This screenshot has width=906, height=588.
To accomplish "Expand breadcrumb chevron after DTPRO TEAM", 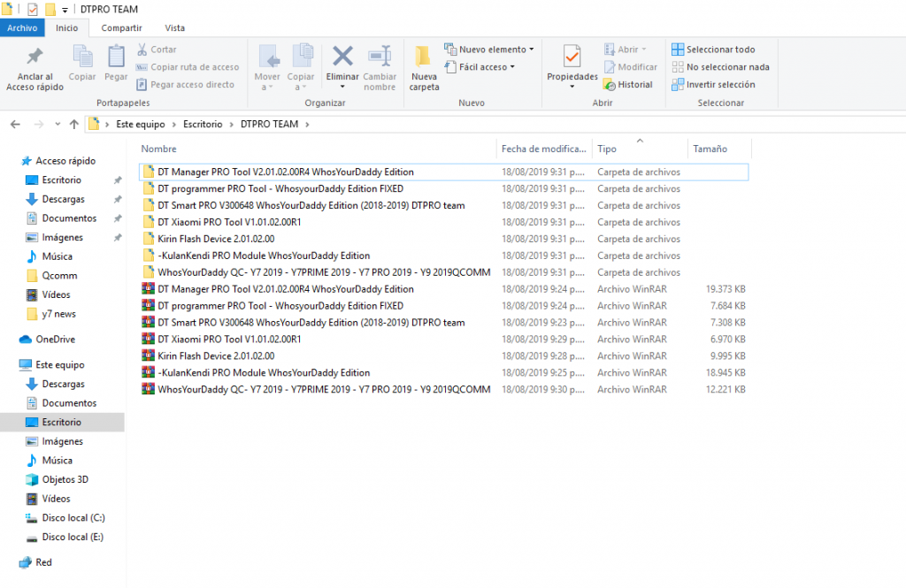I will pos(307,124).
